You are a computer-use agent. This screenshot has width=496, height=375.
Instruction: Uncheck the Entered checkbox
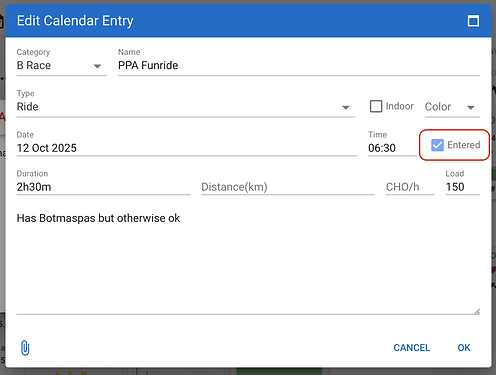tap(437, 145)
